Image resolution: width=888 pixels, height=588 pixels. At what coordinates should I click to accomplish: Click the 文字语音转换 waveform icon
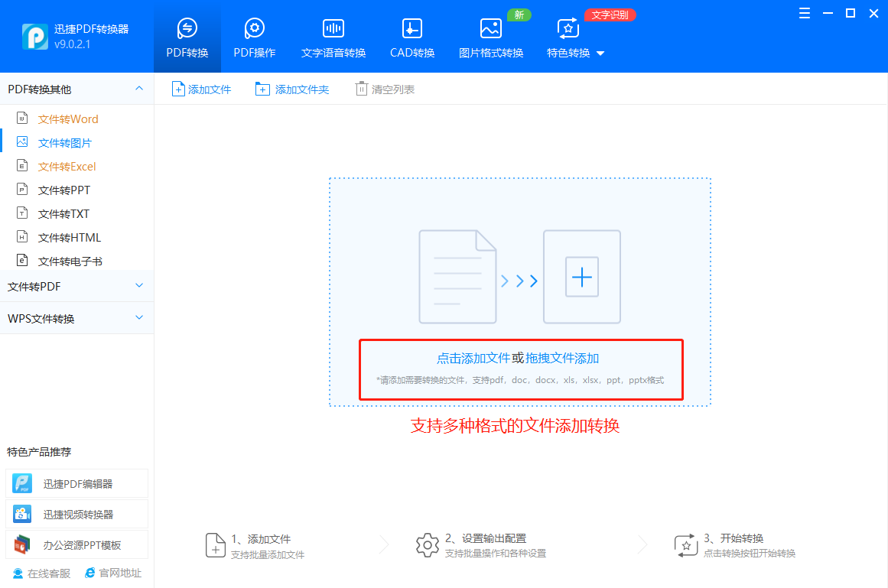point(333,28)
